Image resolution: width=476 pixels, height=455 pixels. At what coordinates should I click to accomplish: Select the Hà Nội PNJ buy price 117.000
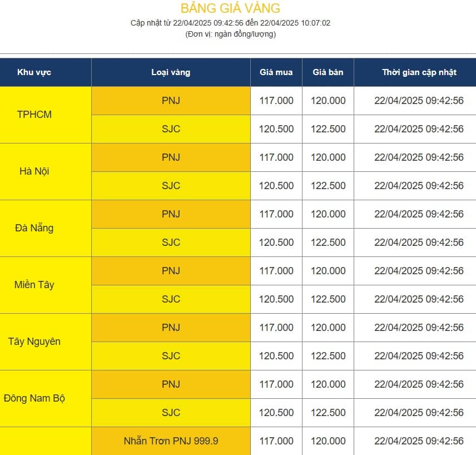(x=276, y=157)
